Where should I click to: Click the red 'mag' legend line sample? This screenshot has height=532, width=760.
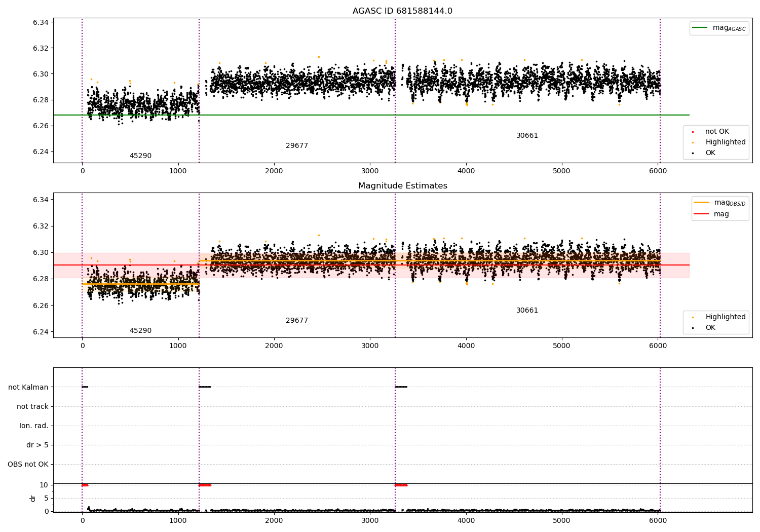click(x=701, y=214)
